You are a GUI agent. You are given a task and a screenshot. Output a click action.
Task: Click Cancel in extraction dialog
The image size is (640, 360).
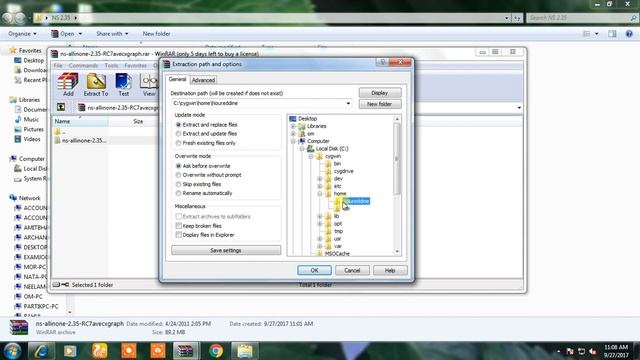(x=352, y=270)
